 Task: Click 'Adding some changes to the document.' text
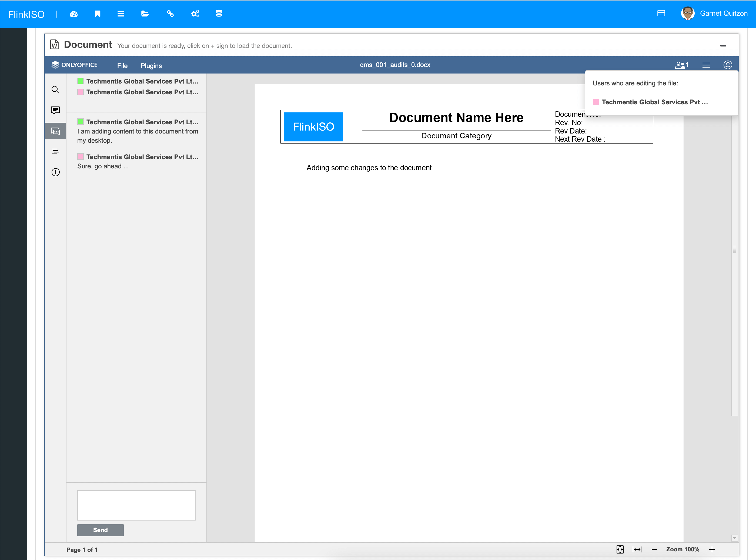point(370,168)
